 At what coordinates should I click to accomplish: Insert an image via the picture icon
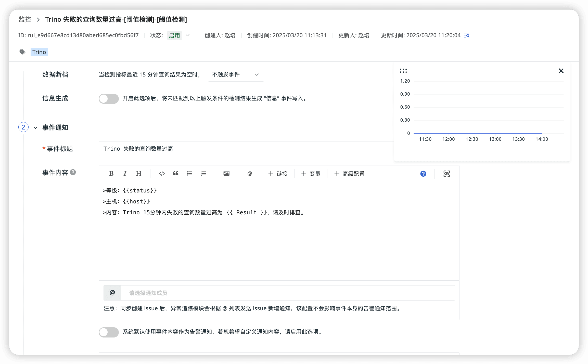[226, 174]
